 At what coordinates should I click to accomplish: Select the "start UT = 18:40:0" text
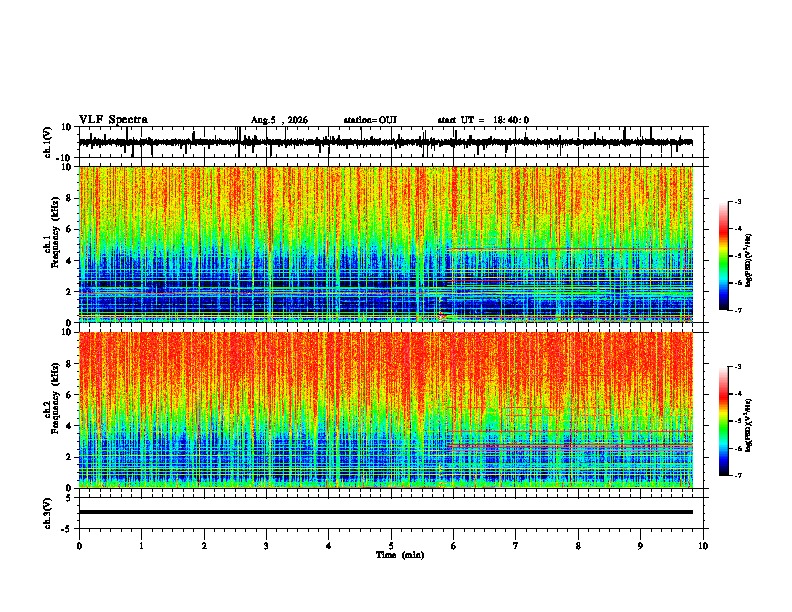(483, 120)
